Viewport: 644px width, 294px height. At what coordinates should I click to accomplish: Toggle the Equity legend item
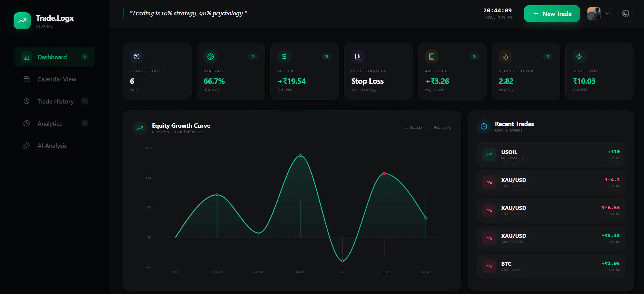tap(413, 128)
